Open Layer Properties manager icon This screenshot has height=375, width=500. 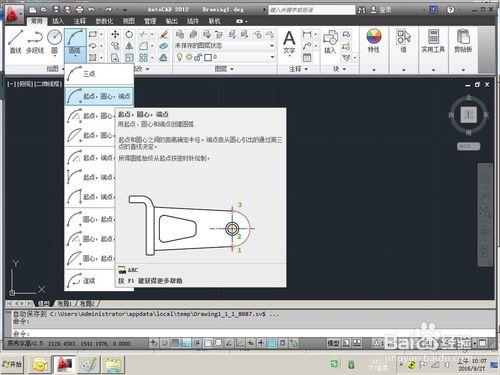click(180, 34)
